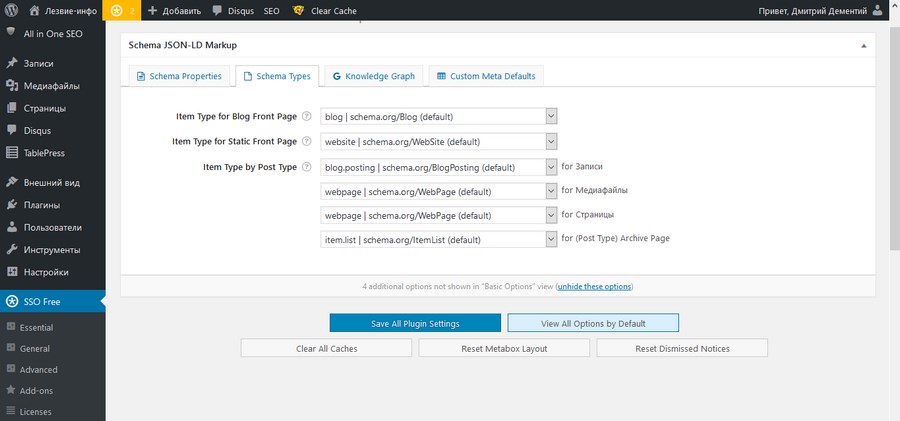Click the Внешний вид brush icon
900x421 pixels.
tap(11, 183)
